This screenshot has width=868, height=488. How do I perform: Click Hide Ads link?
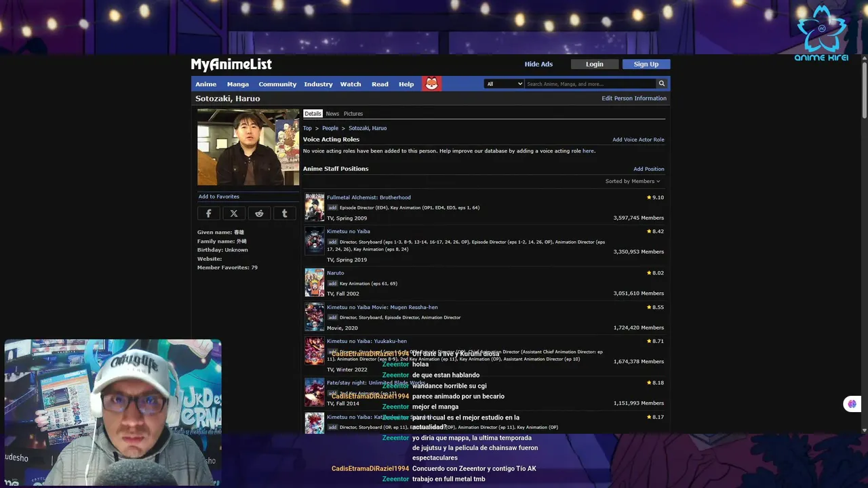(x=538, y=64)
